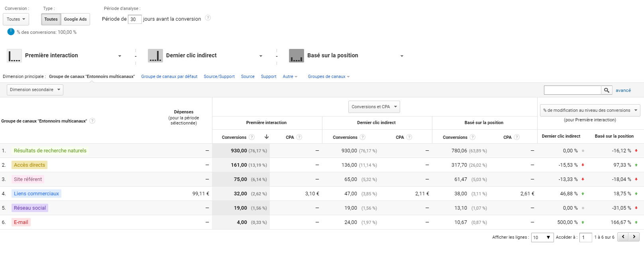
Task: Click the Première interaction model icon
Action: [14, 56]
